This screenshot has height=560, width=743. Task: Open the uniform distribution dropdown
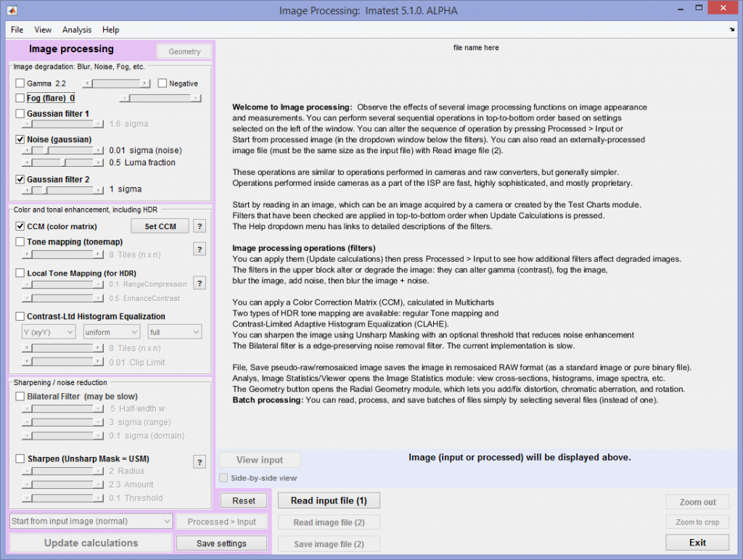click(x=111, y=332)
